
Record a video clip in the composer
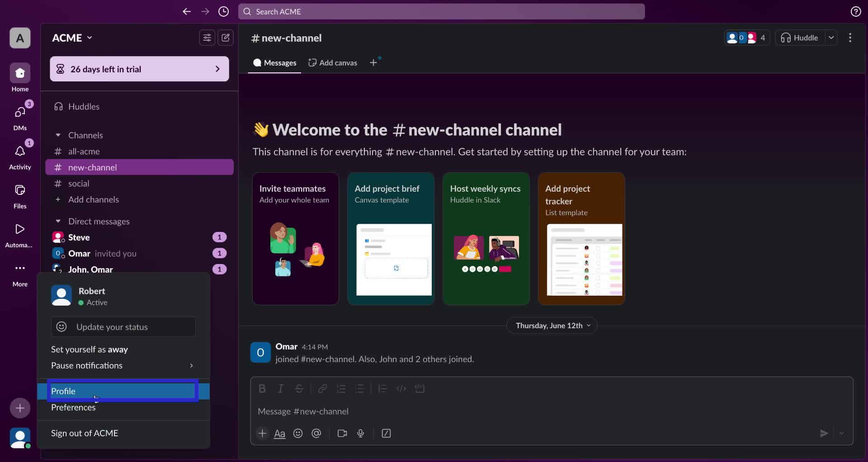coord(342,433)
